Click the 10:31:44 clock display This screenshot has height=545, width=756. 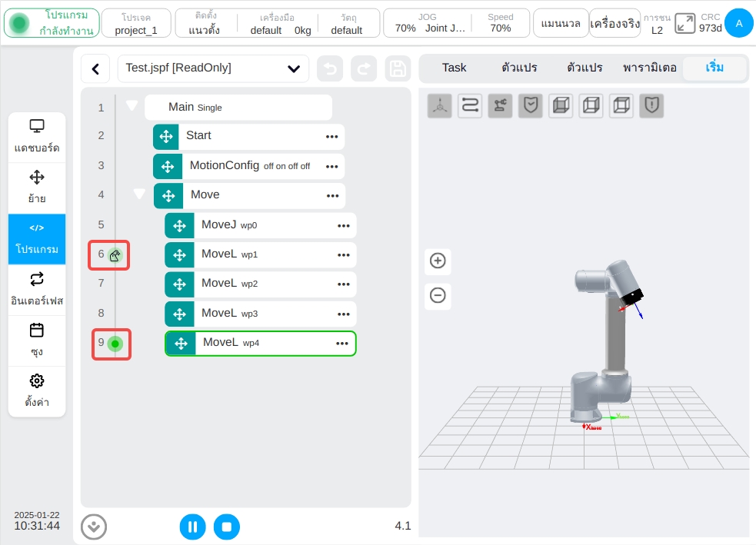pos(37,526)
